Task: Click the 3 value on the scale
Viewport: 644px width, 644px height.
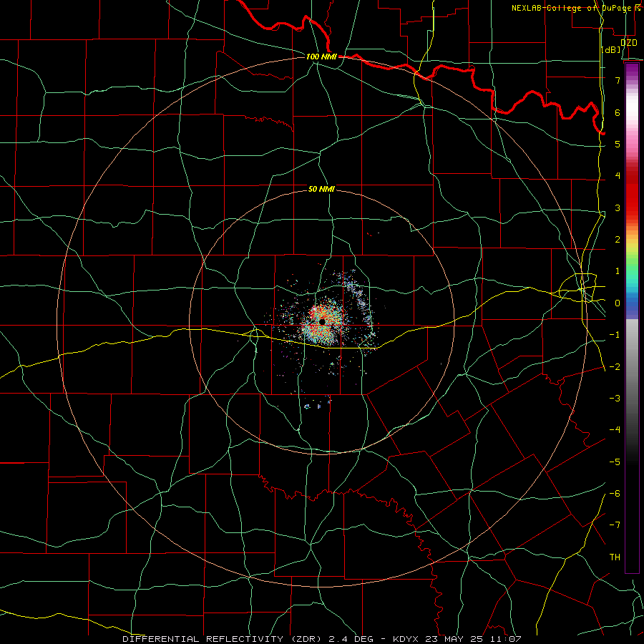Action: click(618, 208)
